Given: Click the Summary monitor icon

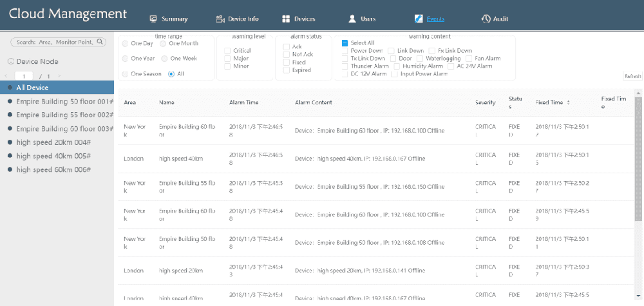Looking at the screenshot, I should 154,19.
